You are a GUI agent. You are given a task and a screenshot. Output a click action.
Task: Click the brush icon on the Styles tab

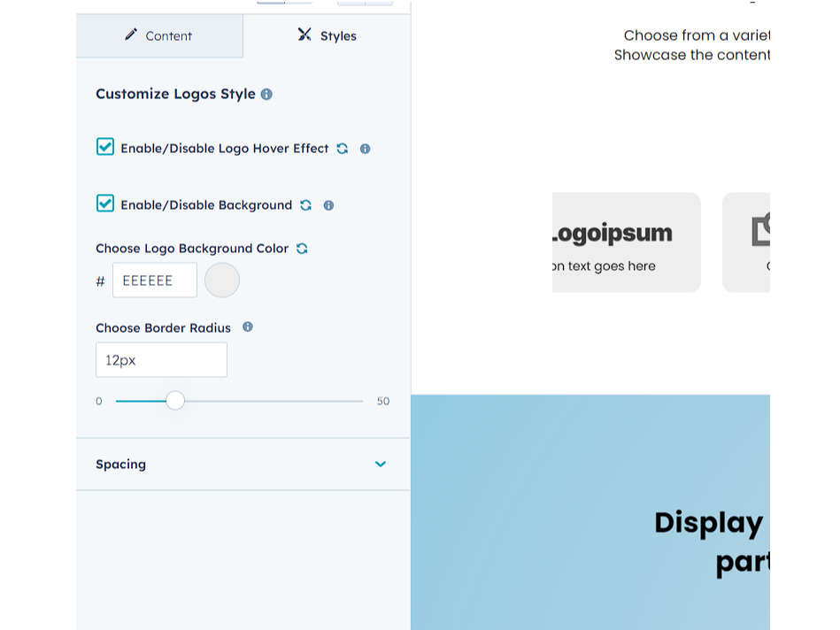click(304, 35)
